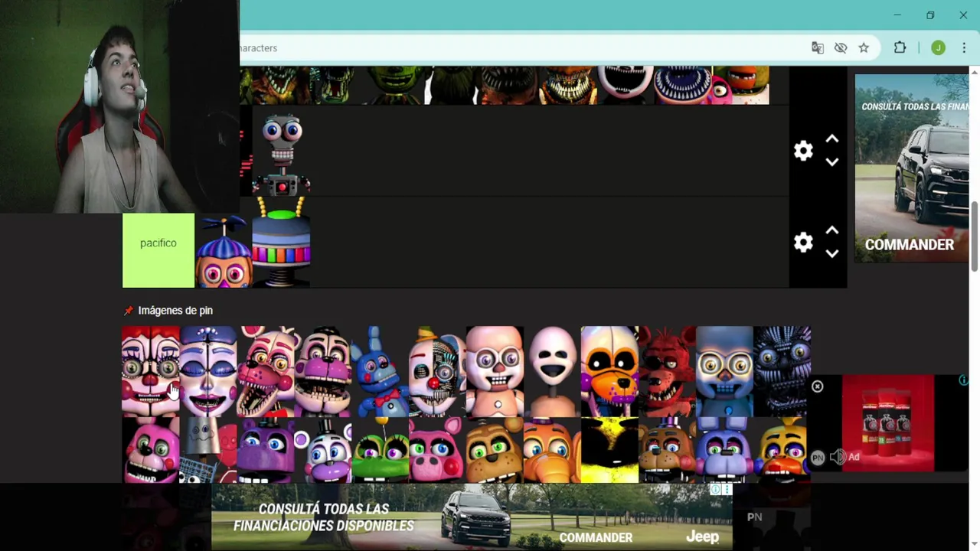Choose the Rockstar Freddy image
The width and height of the screenshot is (980, 551).
[668, 450]
